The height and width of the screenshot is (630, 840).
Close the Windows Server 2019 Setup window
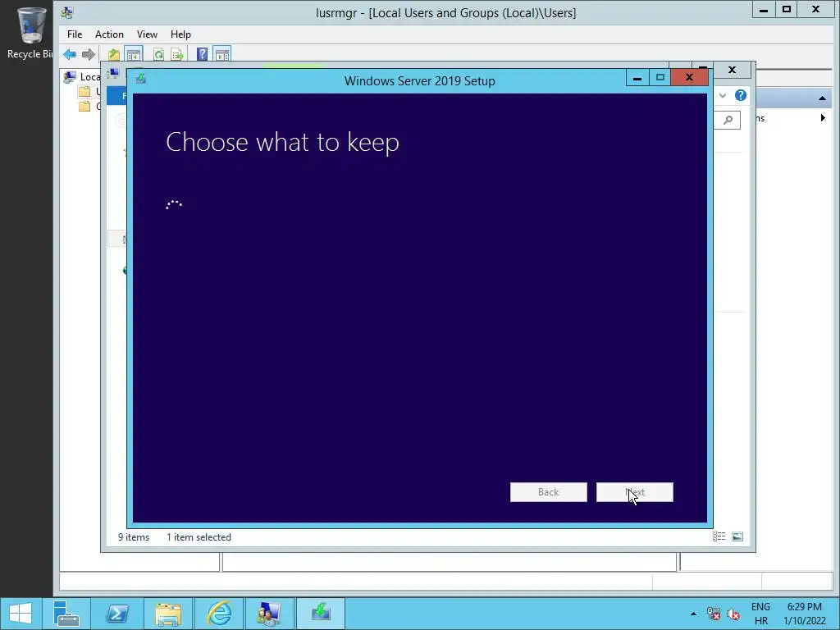(689, 78)
